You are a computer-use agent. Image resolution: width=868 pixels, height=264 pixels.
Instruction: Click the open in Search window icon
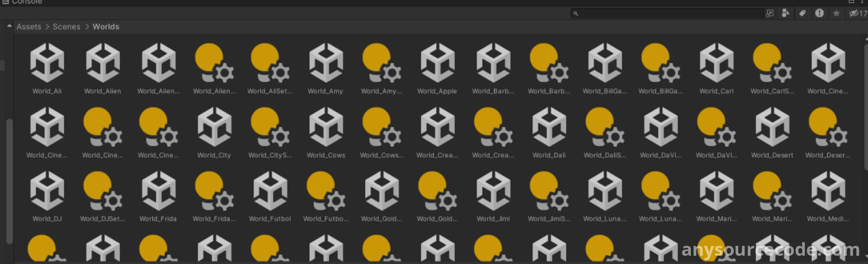(769, 14)
